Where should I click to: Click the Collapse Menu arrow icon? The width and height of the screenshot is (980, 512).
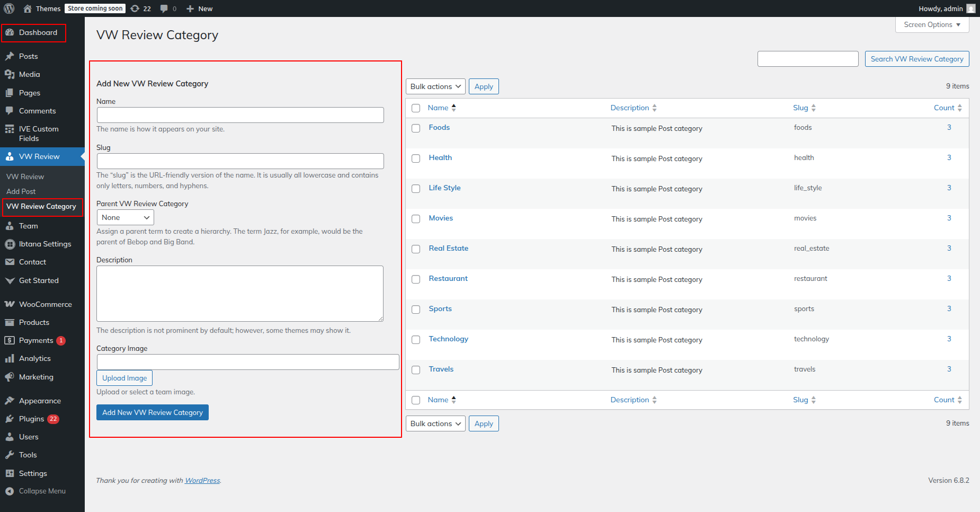[x=10, y=491]
